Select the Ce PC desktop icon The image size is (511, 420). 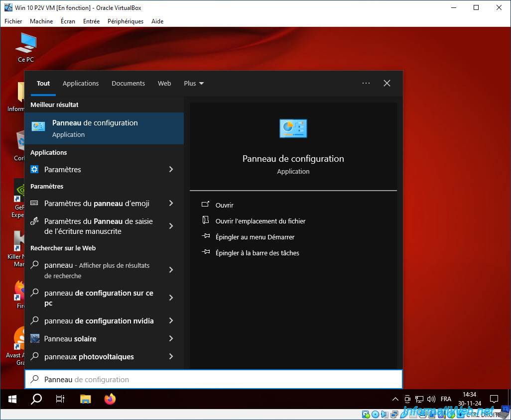(x=26, y=48)
